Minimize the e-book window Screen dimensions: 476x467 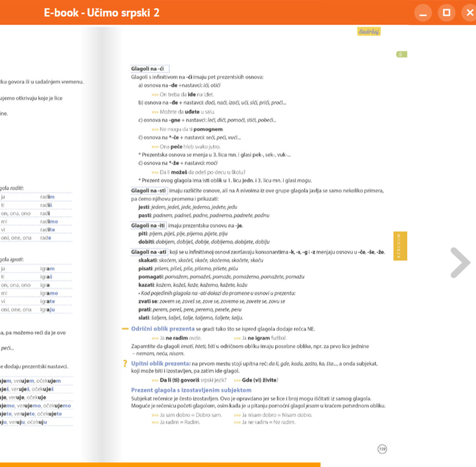pyautogui.click(x=423, y=13)
